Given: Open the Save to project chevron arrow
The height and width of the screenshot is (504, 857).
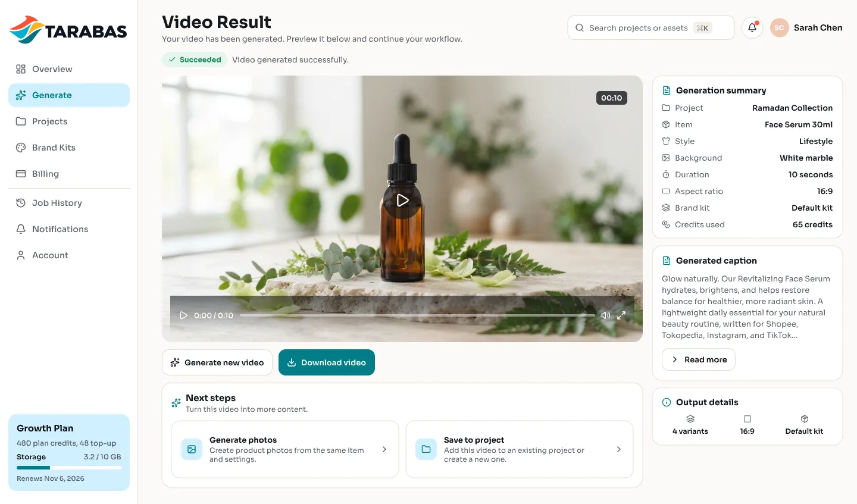Looking at the screenshot, I should pyautogui.click(x=619, y=449).
